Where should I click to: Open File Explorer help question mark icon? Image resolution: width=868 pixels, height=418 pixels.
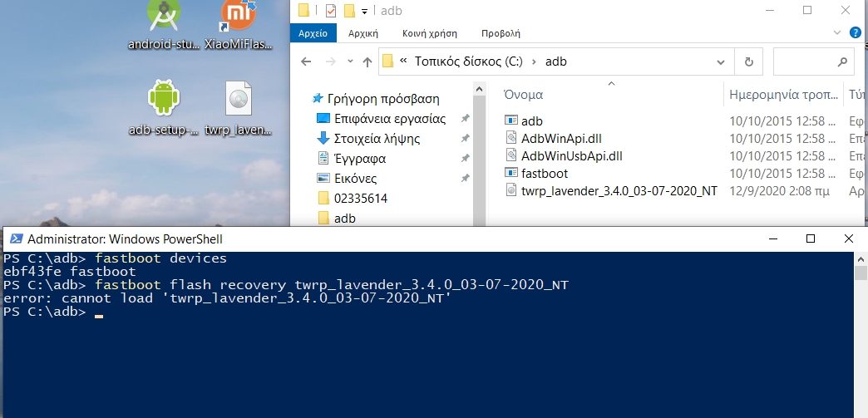(855, 34)
